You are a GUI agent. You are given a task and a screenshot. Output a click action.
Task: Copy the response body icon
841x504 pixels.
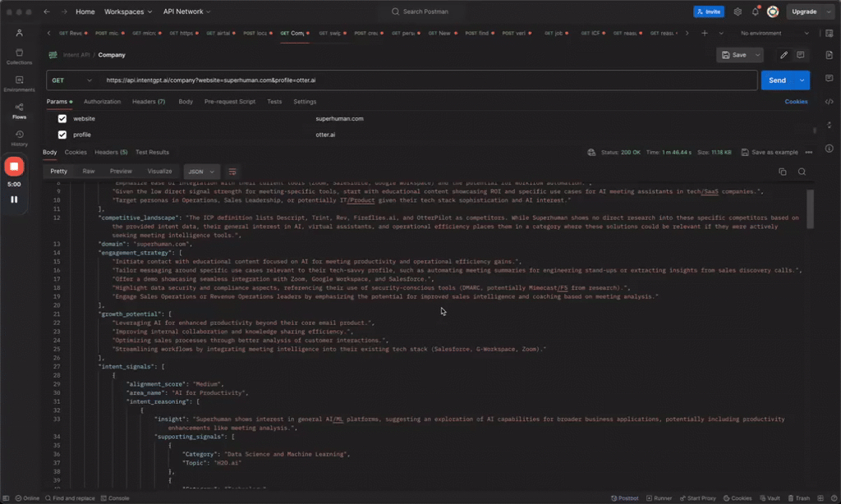pyautogui.click(x=782, y=172)
